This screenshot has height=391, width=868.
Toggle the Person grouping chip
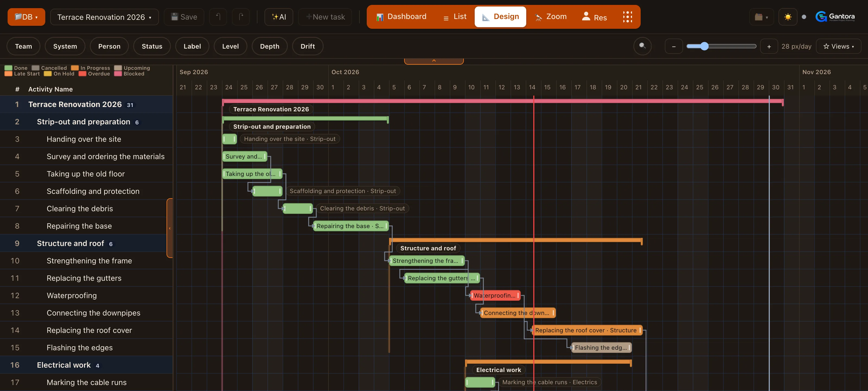(x=109, y=46)
